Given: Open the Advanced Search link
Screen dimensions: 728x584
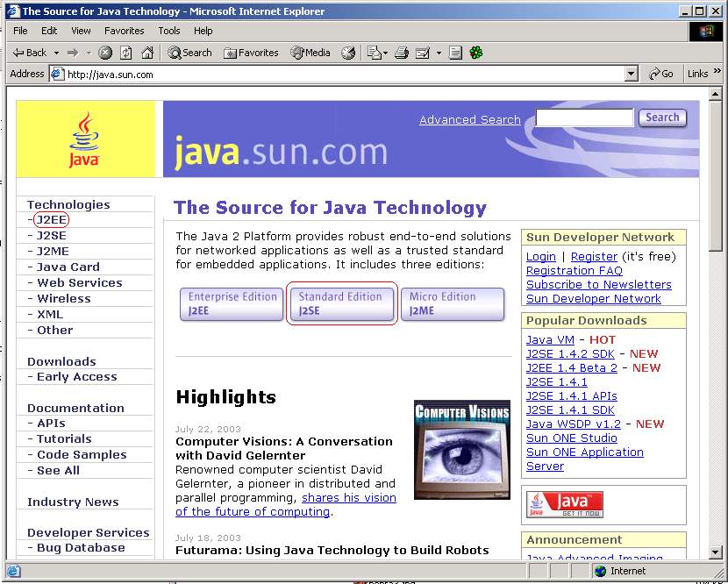Looking at the screenshot, I should [470, 120].
